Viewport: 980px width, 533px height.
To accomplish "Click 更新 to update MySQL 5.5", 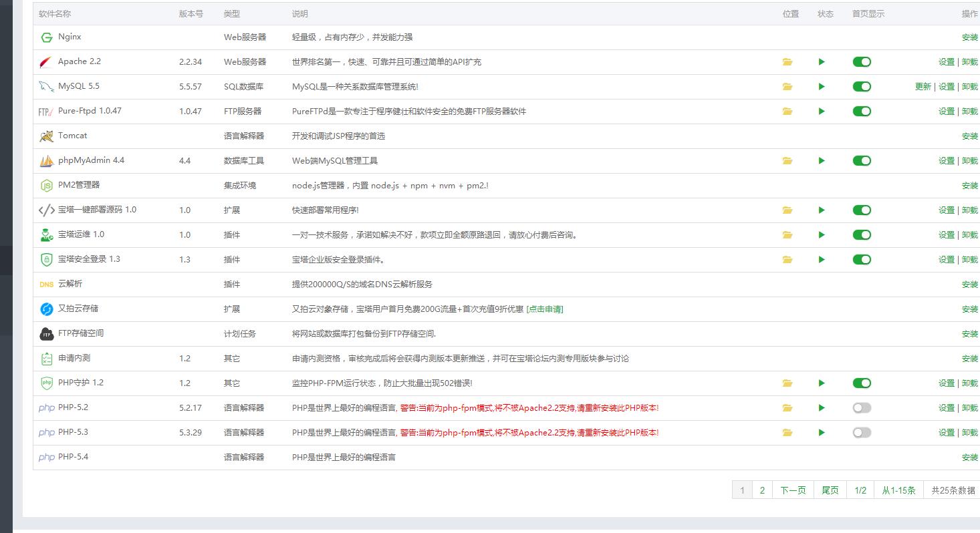I will tap(923, 87).
